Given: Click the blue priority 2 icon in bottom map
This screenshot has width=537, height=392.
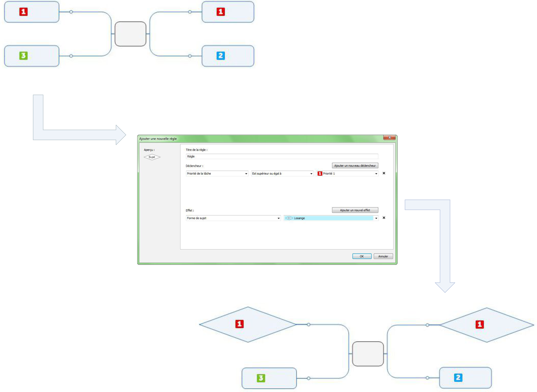Looking at the screenshot, I should click(458, 377).
